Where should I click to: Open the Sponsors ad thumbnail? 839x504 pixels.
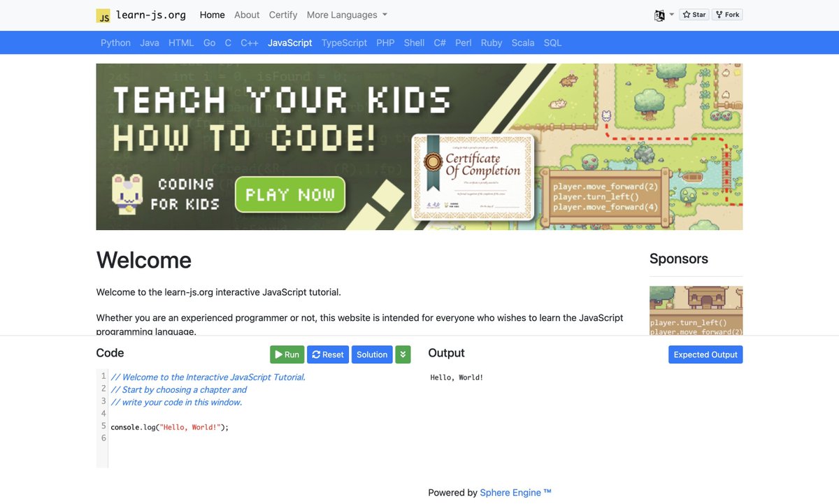[696, 310]
